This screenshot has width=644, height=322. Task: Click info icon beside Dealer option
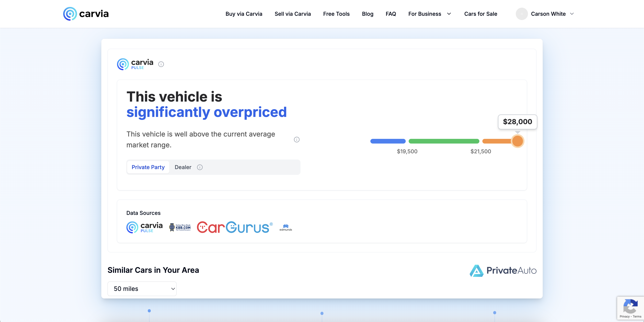pos(200,167)
